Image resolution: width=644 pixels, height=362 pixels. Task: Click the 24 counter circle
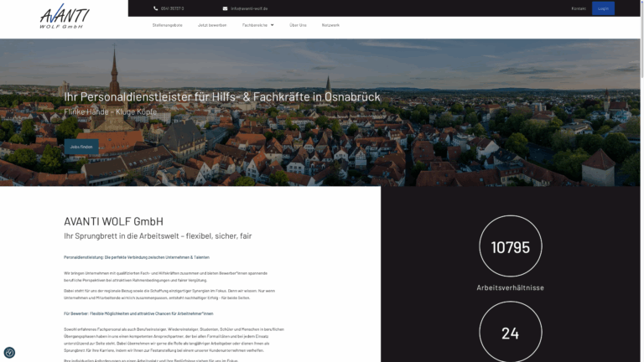(511, 332)
